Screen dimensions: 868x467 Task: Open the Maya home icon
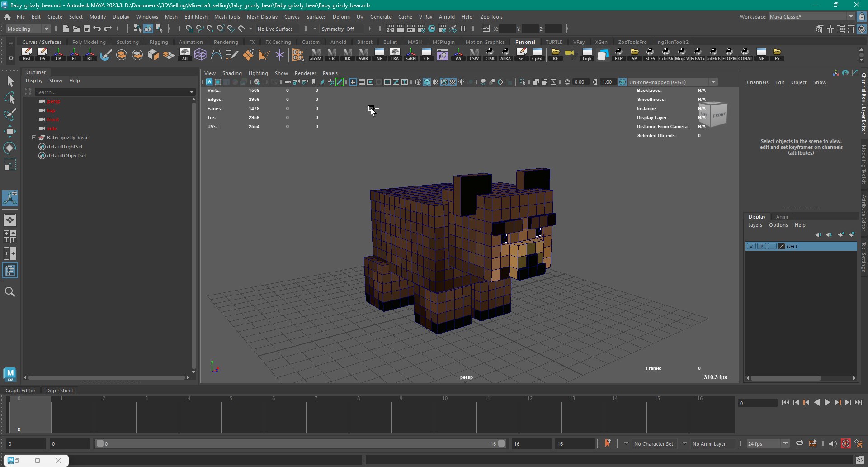pos(7,17)
